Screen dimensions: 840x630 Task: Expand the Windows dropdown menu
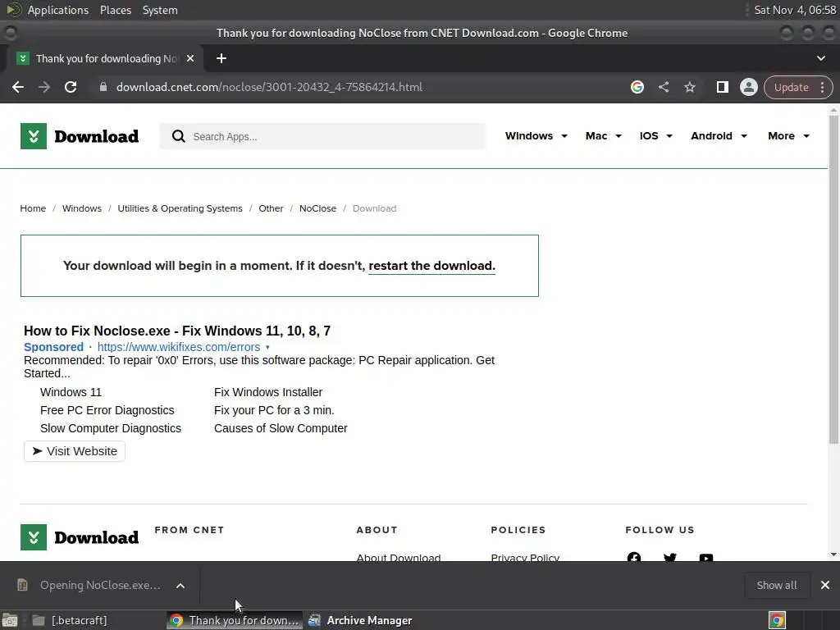536,136
